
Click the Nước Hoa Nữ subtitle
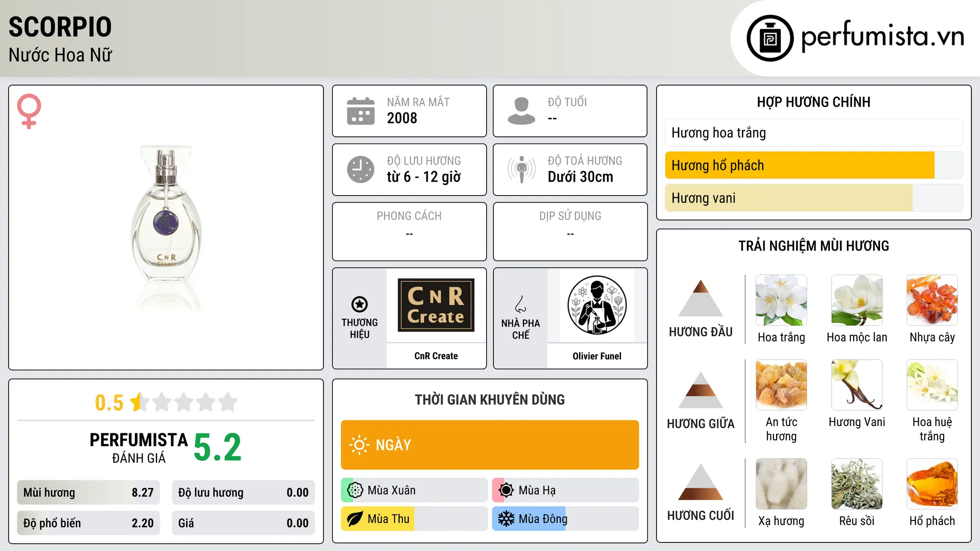60,55
